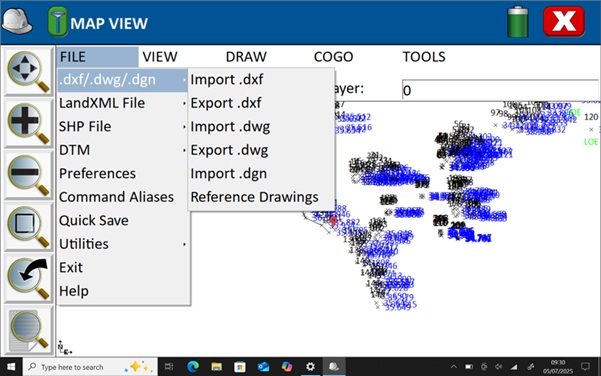Click the layer name input field

click(x=500, y=90)
